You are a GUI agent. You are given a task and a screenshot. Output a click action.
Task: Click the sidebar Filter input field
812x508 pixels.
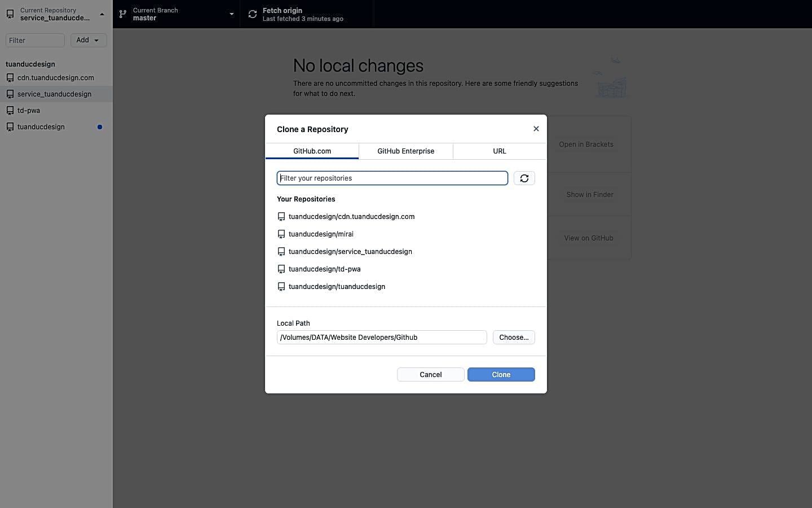tap(35, 40)
